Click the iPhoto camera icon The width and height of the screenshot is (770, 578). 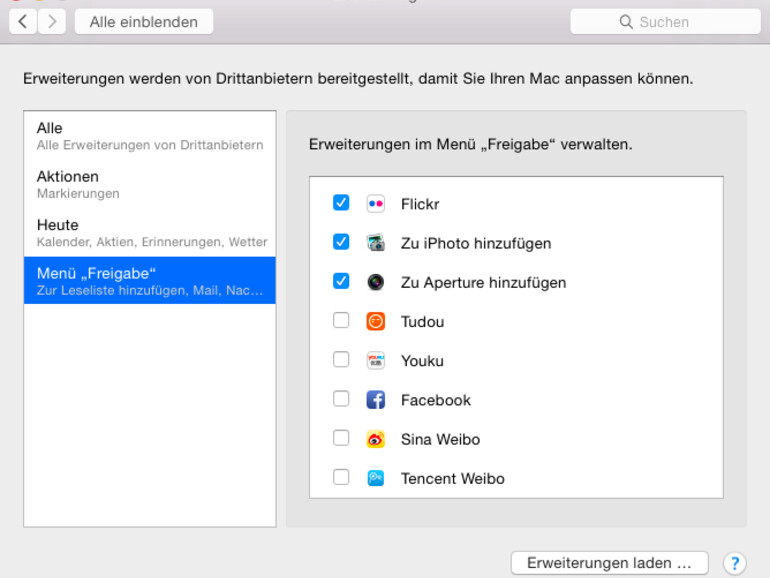pyautogui.click(x=376, y=243)
